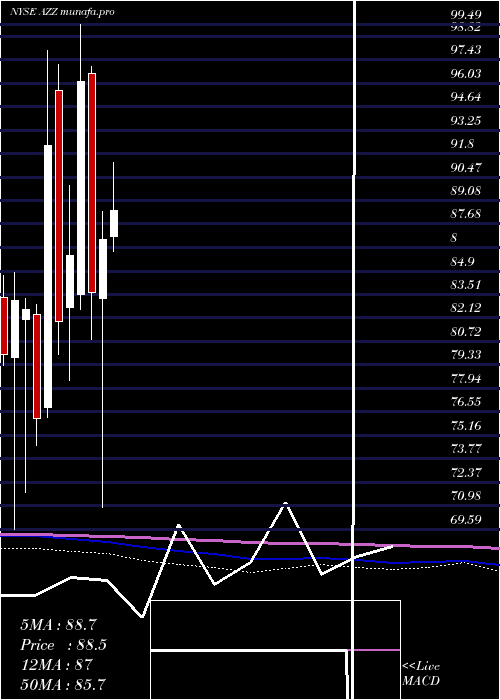This screenshot has width=500, height=700.
Task: Click the 80.72 price level label
Action: [x=466, y=332]
